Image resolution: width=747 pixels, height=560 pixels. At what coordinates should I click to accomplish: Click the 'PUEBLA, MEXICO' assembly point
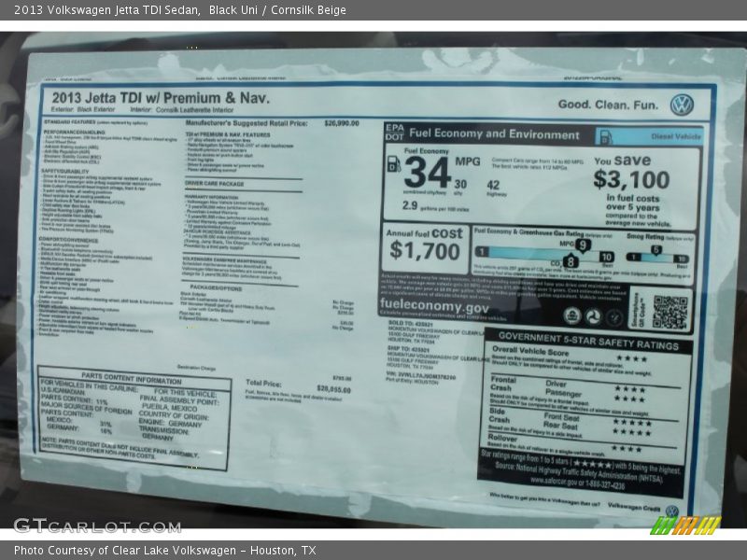(x=169, y=408)
